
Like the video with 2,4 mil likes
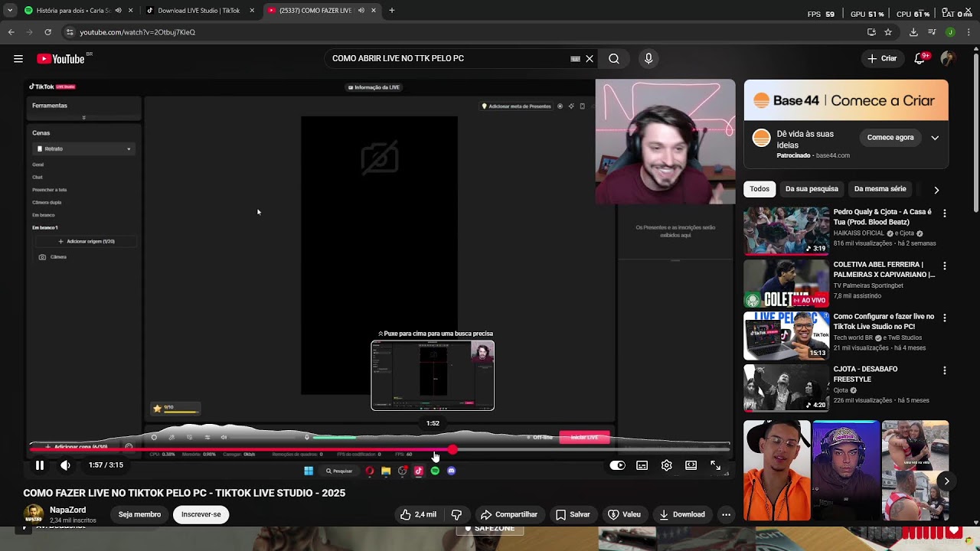pyautogui.click(x=417, y=515)
